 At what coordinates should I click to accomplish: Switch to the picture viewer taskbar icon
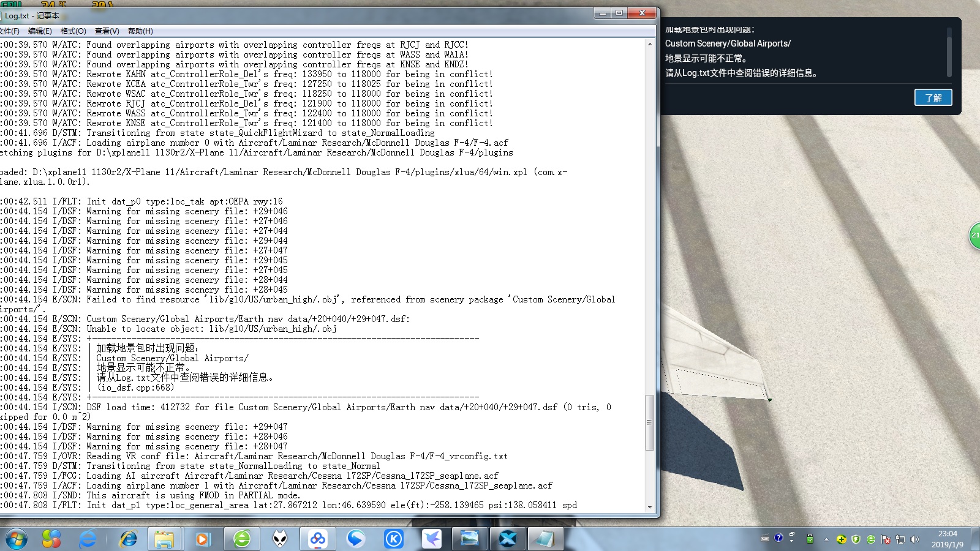click(x=470, y=539)
